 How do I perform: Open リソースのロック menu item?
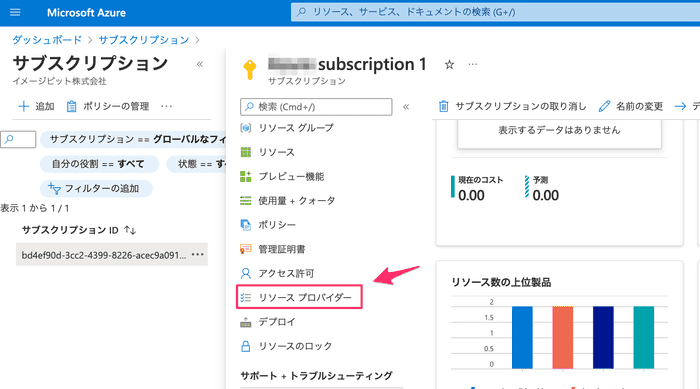coord(287,346)
